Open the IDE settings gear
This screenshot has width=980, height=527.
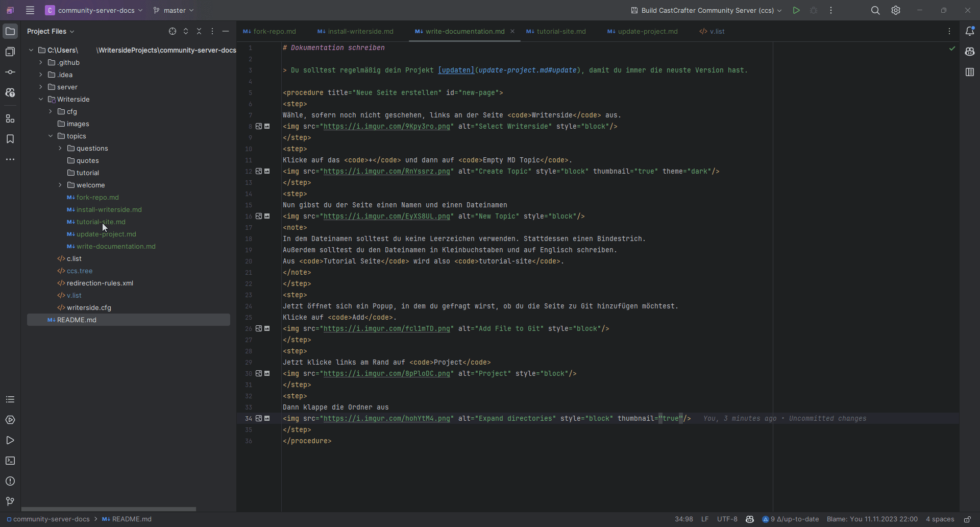click(896, 10)
